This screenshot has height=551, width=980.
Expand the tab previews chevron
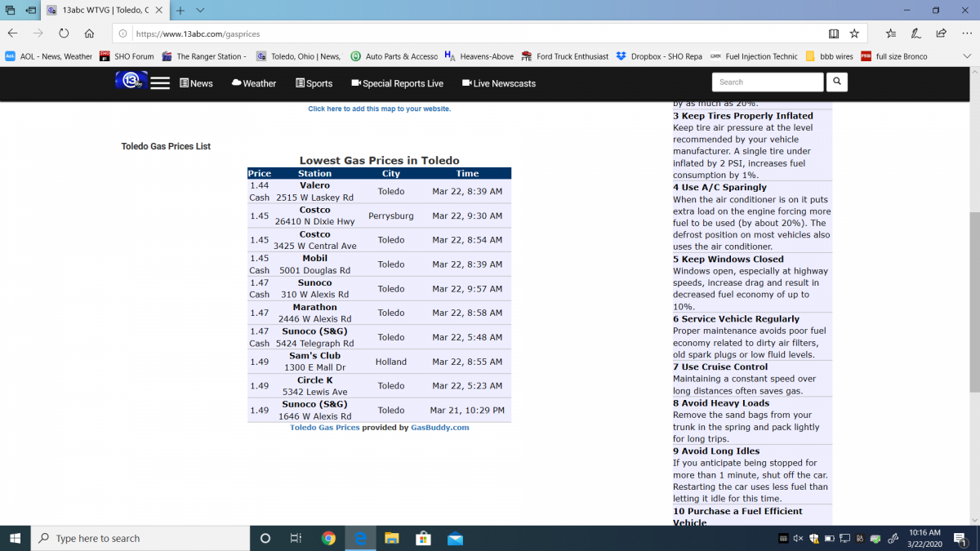coord(200,11)
